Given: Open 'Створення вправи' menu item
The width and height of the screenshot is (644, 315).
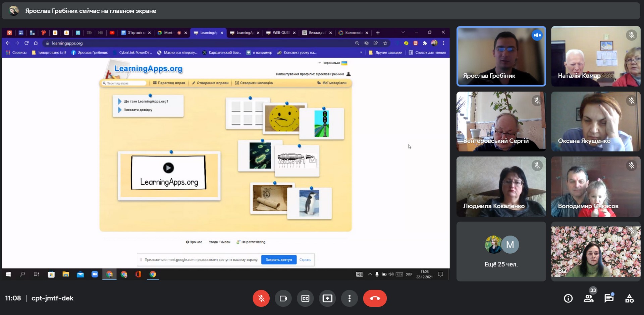Looking at the screenshot, I should pyautogui.click(x=210, y=83).
